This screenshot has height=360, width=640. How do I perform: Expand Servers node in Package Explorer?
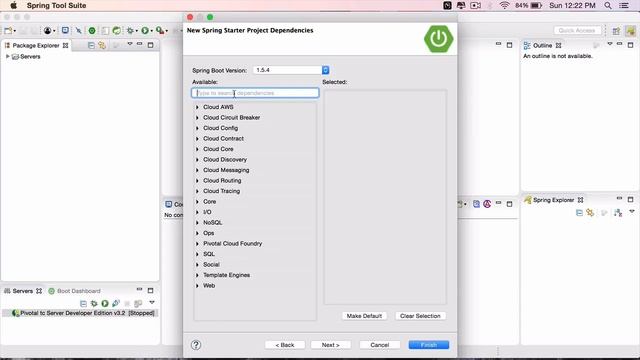pyautogui.click(x=7, y=56)
